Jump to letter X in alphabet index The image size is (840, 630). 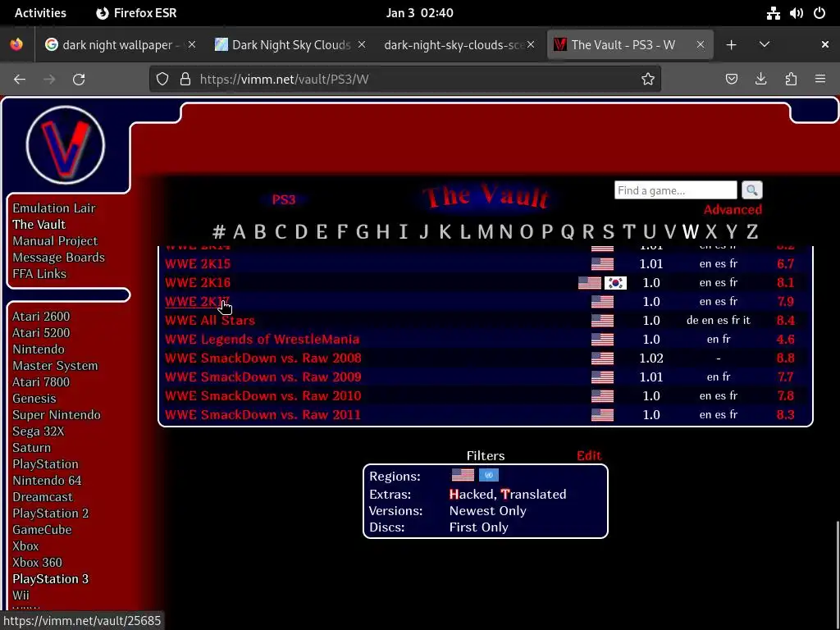point(711,232)
